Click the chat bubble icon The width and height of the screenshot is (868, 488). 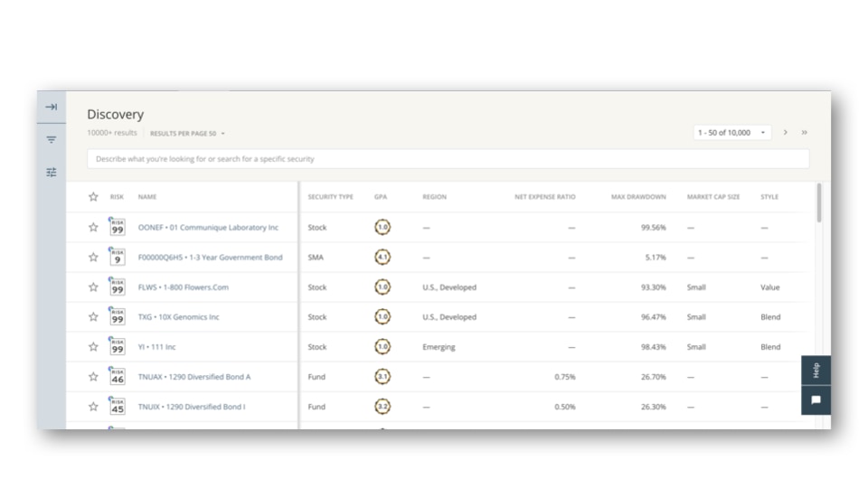(x=816, y=400)
